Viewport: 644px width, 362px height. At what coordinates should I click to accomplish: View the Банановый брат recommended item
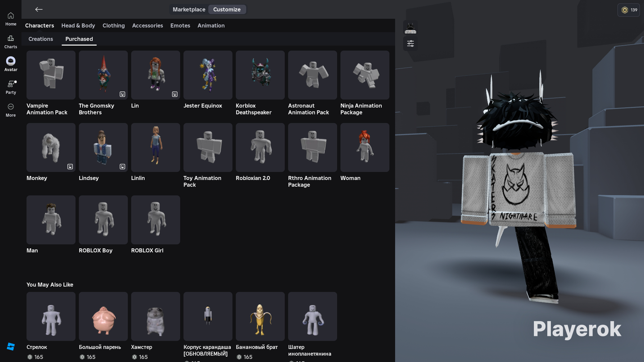tap(260, 316)
